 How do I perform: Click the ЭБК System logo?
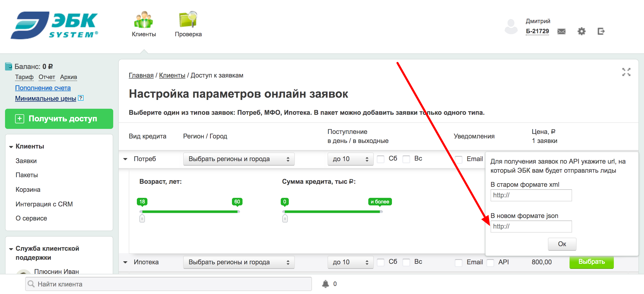pyautogui.click(x=54, y=25)
